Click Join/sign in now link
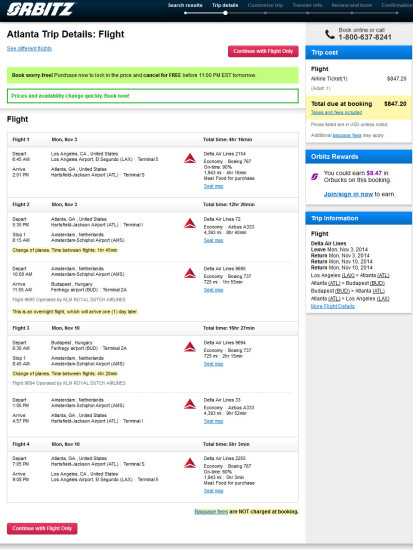This screenshot has height=550, width=413. click(x=348, y=194)
